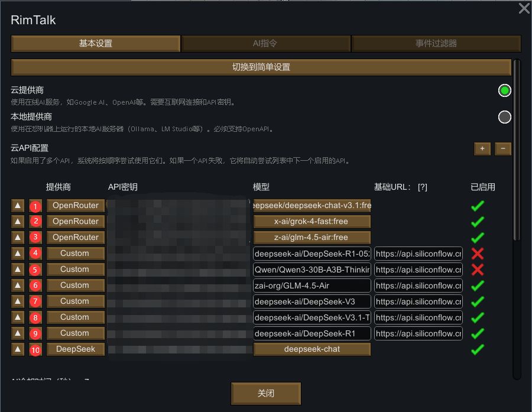Image resolution: width=532 pixels, height=412 pixels.
Task: Click up arrow for DeepSeek-R1-05 row
Action: coord(18,254)
